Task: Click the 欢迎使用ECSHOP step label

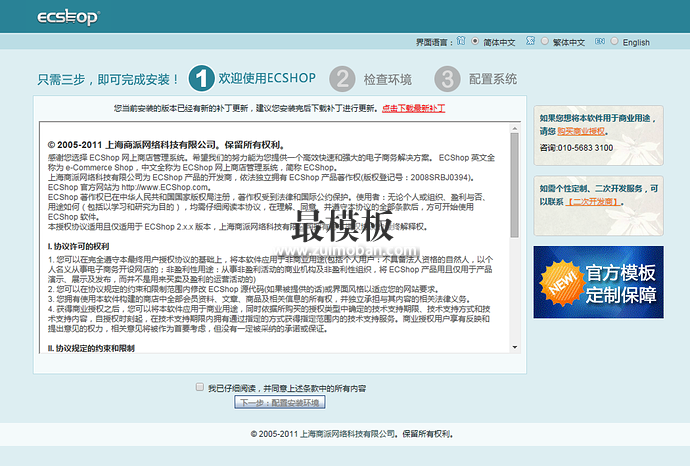Action: click(x=267, y=78)
